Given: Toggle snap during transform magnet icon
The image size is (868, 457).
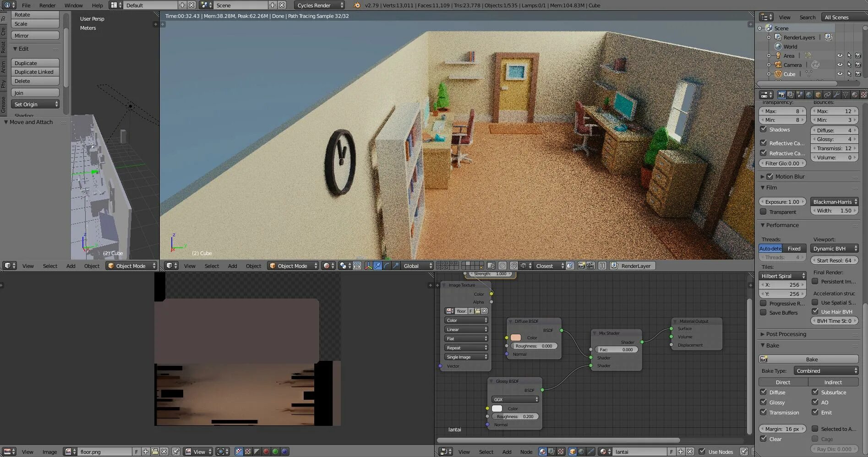Looking at the screenshot, I should pos(513,266).
